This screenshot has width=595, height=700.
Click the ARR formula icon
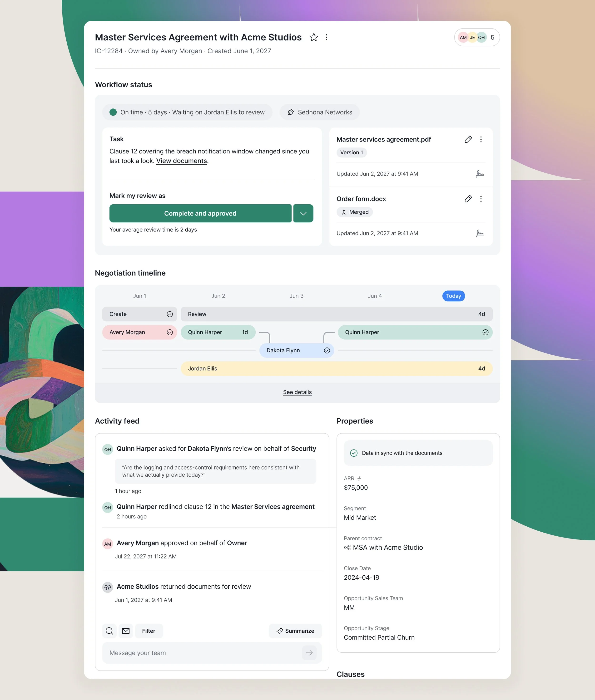click(x=360, y=478)
